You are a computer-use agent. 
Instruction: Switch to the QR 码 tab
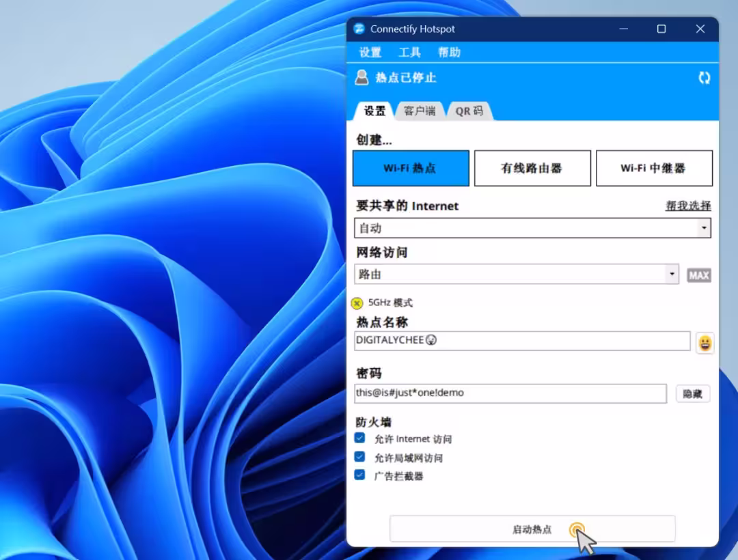click(469, 111)
